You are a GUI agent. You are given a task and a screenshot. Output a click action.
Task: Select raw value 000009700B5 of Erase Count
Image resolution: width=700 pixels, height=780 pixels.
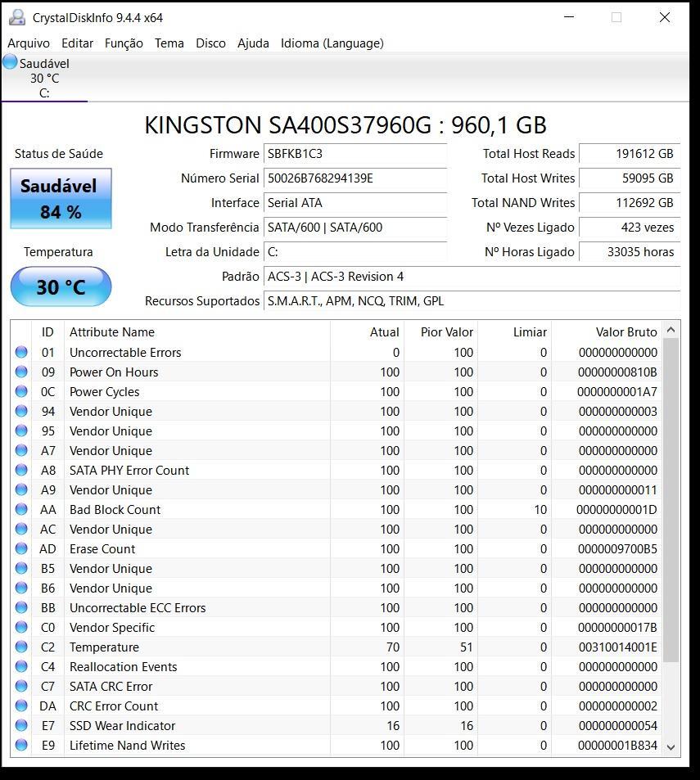pos(617,548)
